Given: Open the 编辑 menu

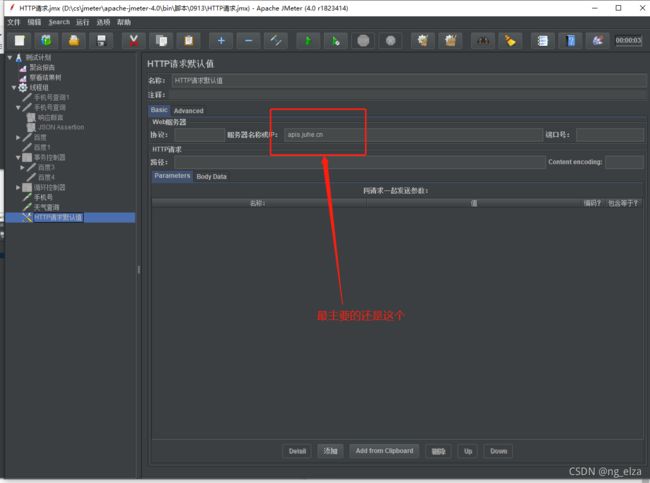Looking at the screenshot, I should 34,22.
